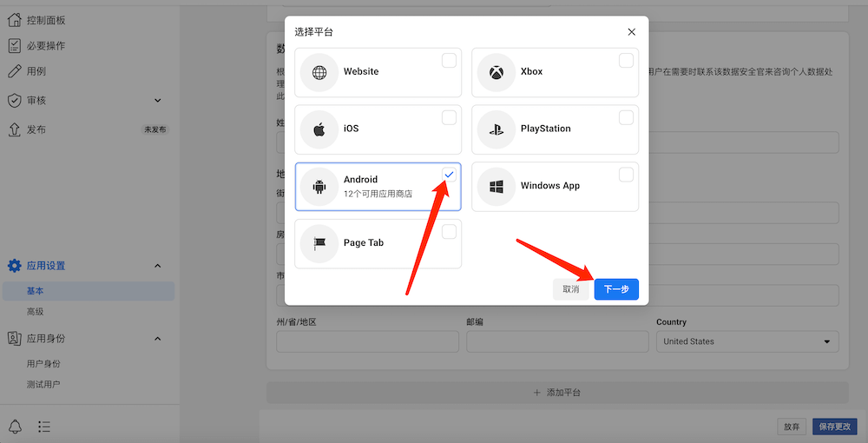Expand the 审核 sidebar section
868x443 pixels.
point(157,101)
